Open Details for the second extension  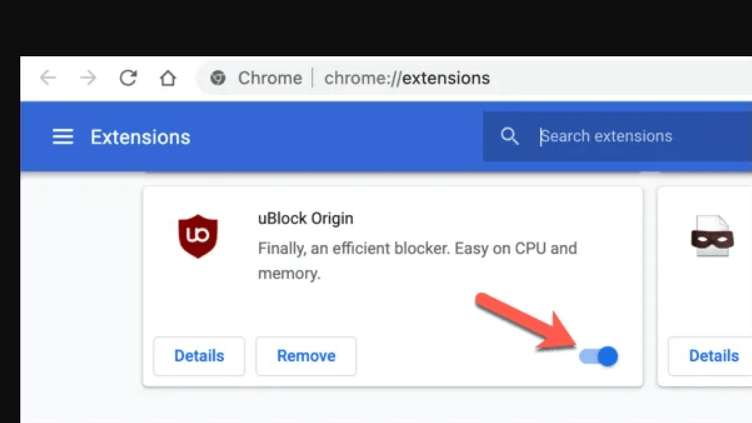pyautogui.click(x=714, y=356)
